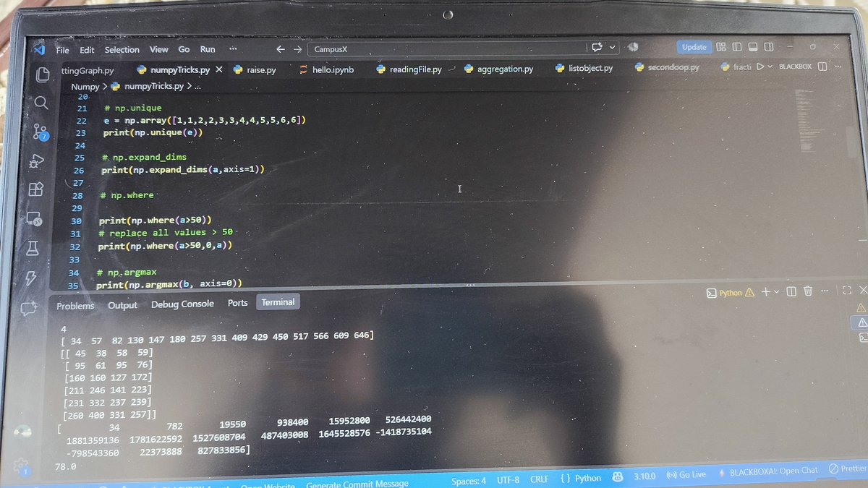
Task: Open new terminal launch profile dropdown
Action: point(777,291)
